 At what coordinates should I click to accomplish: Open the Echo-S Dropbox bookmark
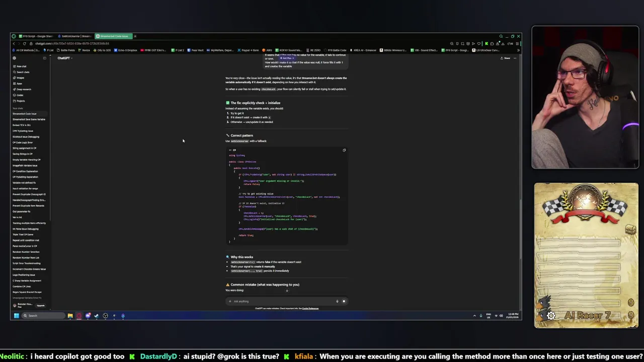(x=126, y=50)
